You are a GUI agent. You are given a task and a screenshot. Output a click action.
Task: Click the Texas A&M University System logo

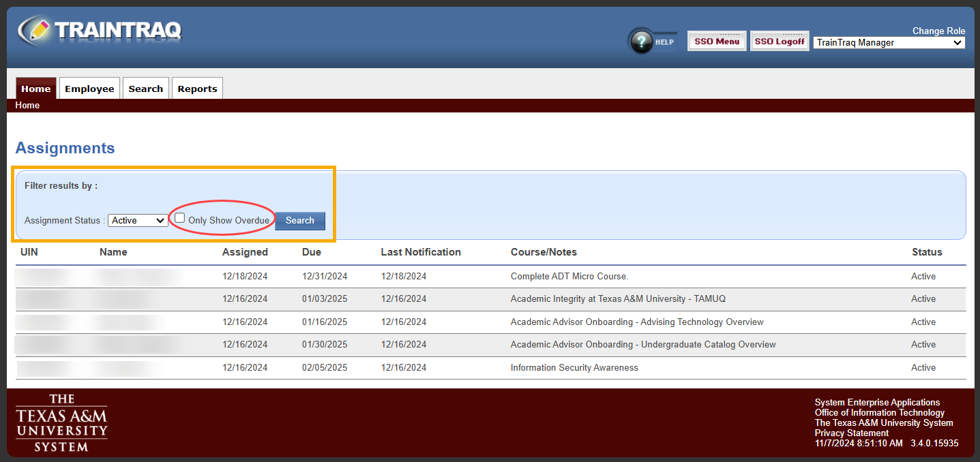tap(61, 422)
